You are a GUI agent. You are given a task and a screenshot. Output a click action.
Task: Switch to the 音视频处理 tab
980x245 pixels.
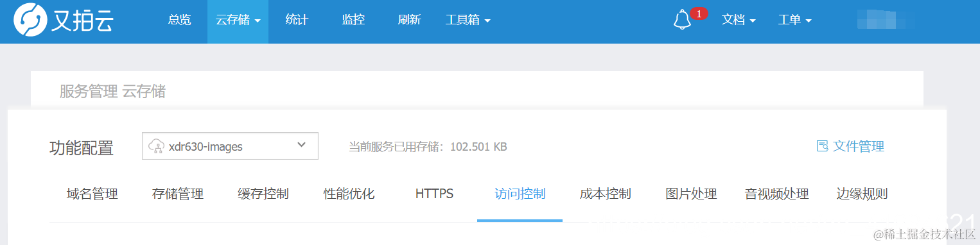coord(776,194)
